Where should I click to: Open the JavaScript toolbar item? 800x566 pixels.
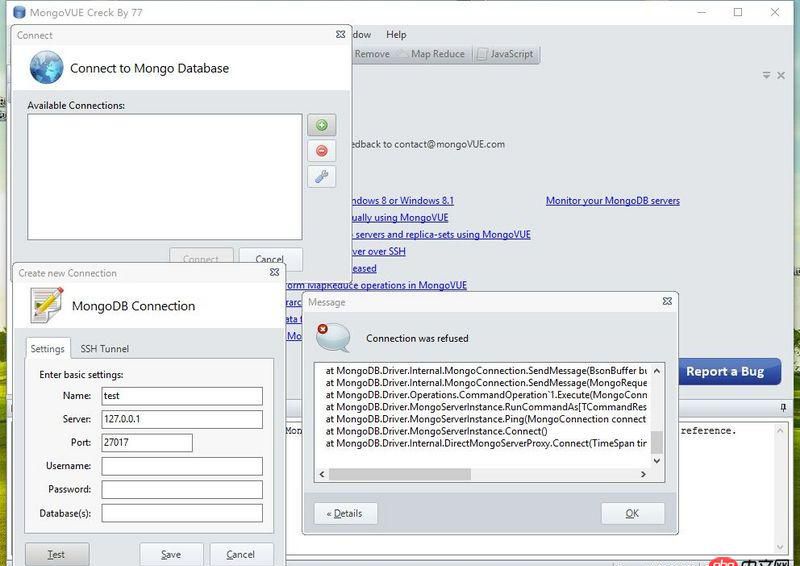click(505, 54)
